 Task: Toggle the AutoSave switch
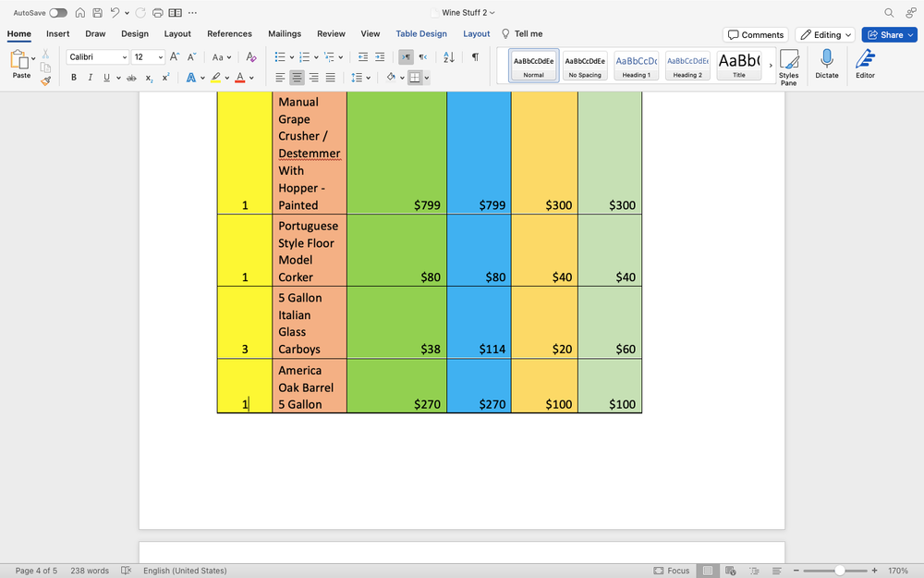click(58, 13)
